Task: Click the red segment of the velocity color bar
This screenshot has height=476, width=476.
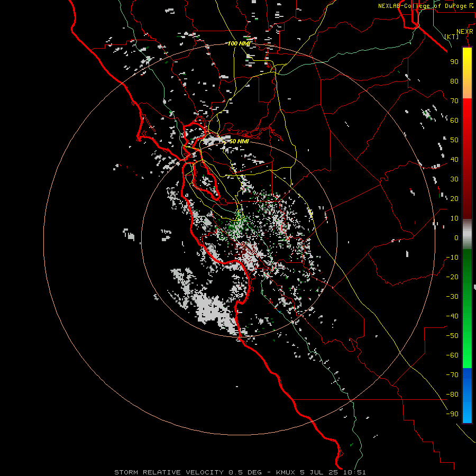Action: (467, 158)
